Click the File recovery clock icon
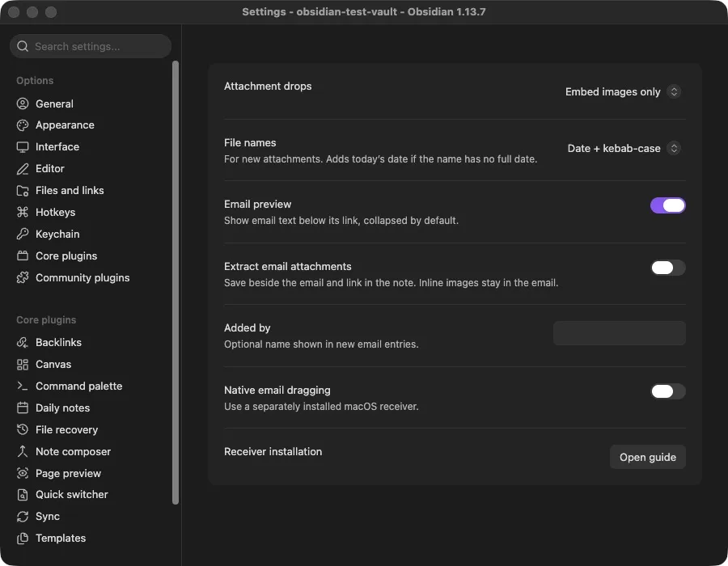The image size is (728, 566). click(23, 429)
